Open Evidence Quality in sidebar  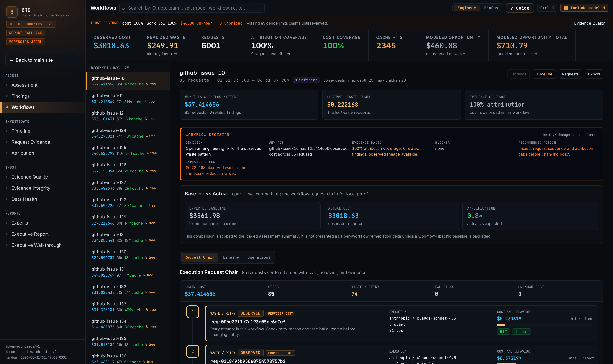43,177
